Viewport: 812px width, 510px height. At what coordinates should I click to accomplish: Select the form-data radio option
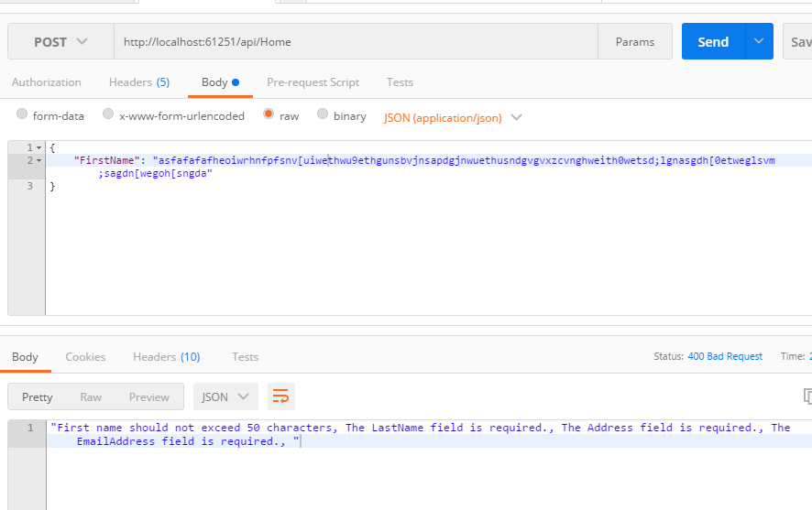pos(22,115)
